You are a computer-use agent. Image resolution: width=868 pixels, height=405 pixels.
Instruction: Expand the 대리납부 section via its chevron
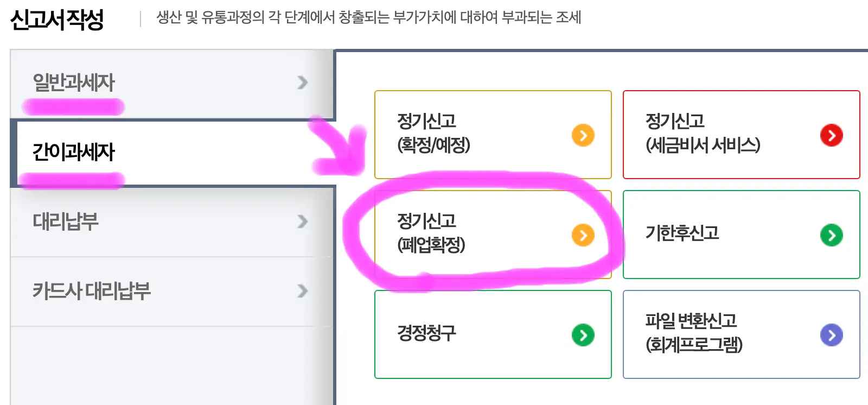[302, 222]
